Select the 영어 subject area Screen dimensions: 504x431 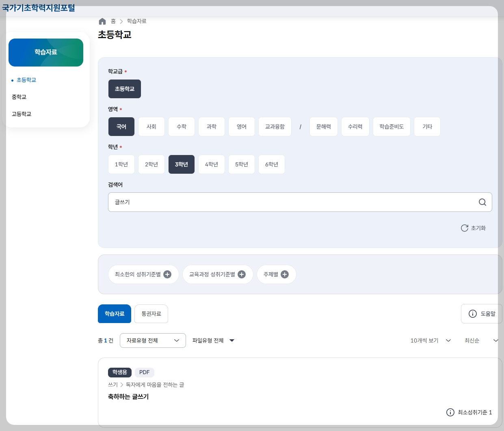(242, 127)
